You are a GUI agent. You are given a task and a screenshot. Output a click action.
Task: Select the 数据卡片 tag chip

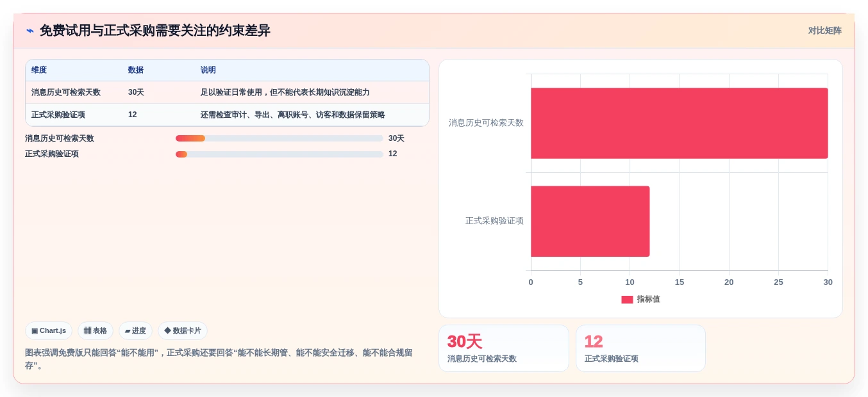point(183,331)
